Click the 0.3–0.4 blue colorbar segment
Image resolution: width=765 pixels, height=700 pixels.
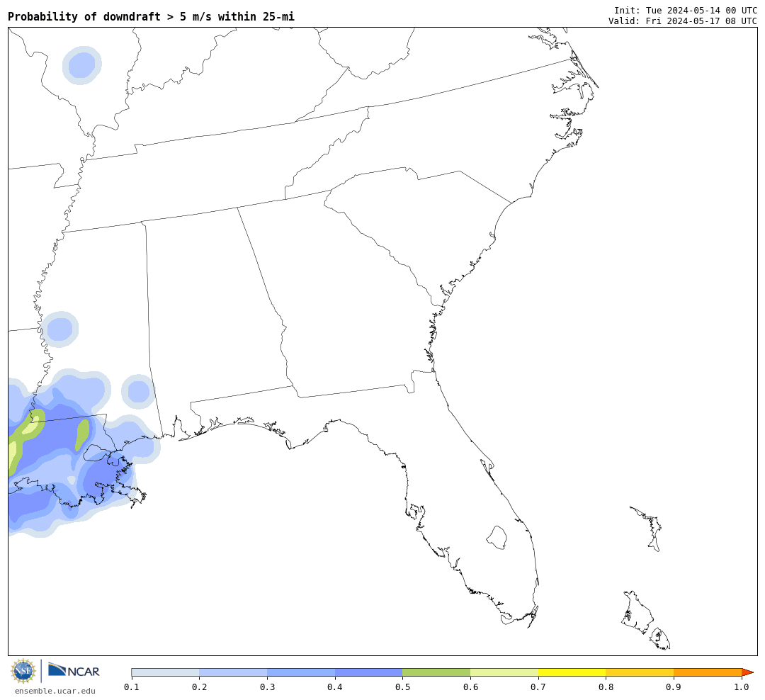pyautogui.click(x=301, y=672)
